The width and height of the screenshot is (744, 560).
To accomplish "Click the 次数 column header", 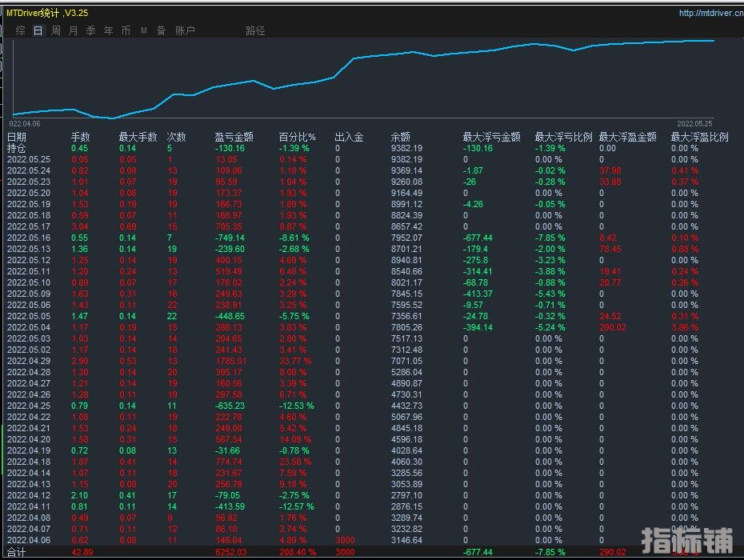I will [x=177, y=137].
